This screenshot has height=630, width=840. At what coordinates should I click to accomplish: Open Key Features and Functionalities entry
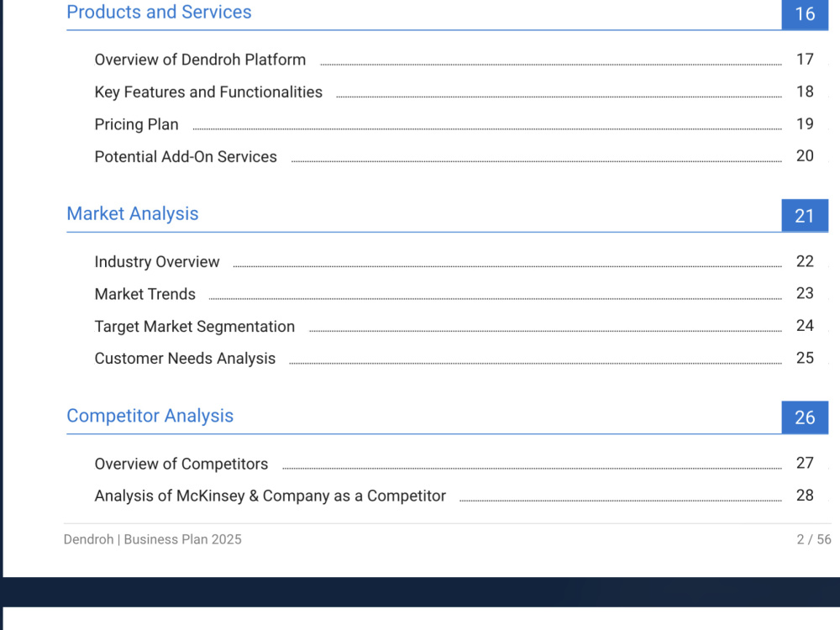click(x=208, y=92)
